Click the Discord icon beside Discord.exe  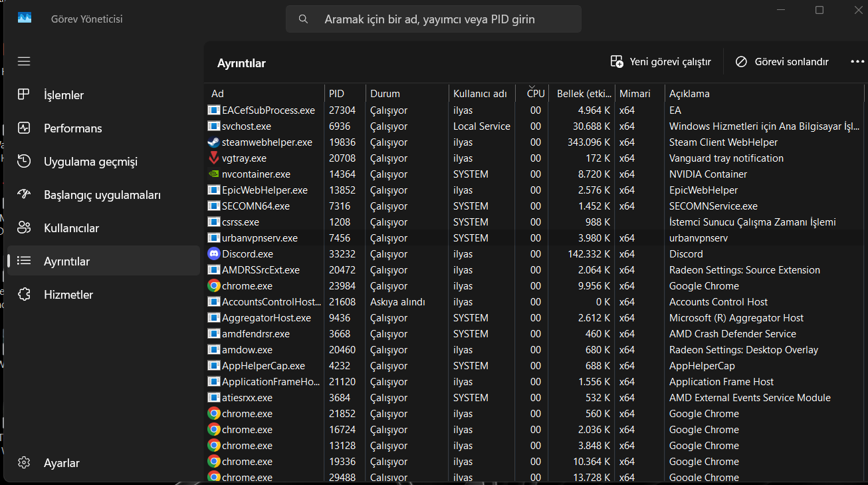214,254
